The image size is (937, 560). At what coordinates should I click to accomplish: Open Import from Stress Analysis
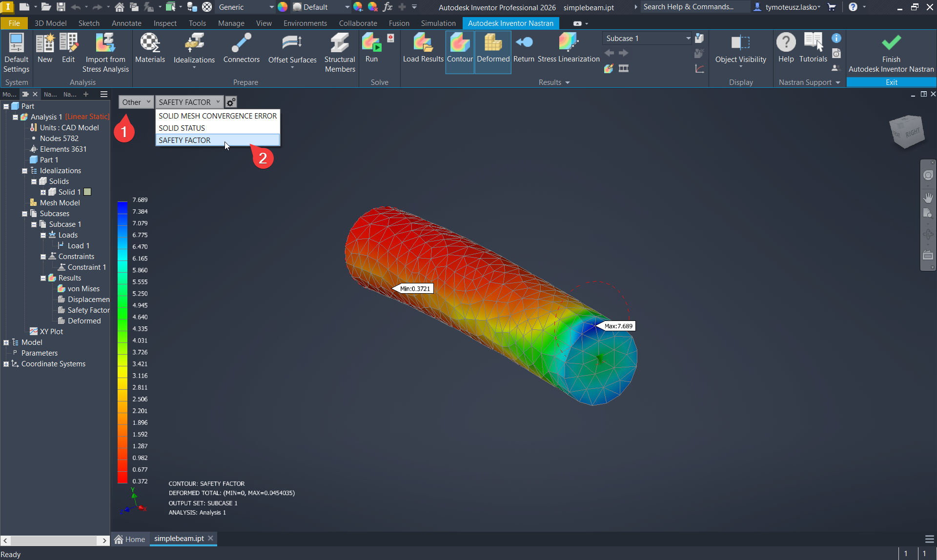coord(105,51)
